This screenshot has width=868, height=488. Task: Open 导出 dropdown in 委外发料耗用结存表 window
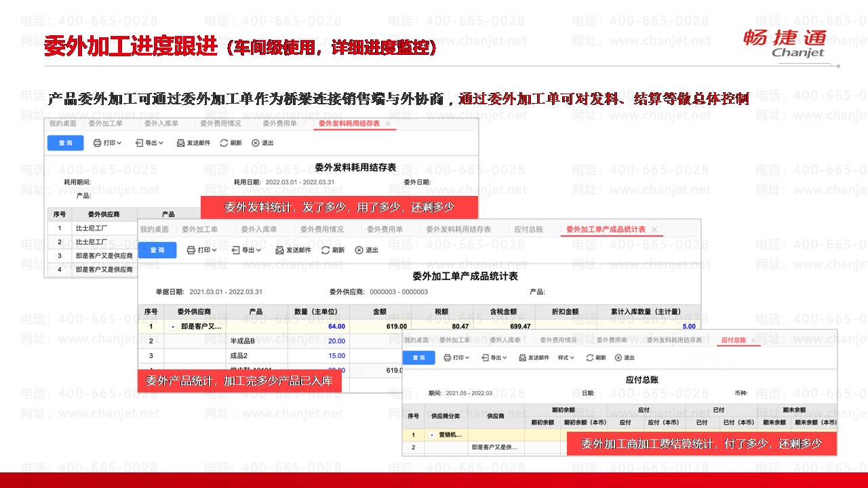pyautogui.click(x=149, y=143)
